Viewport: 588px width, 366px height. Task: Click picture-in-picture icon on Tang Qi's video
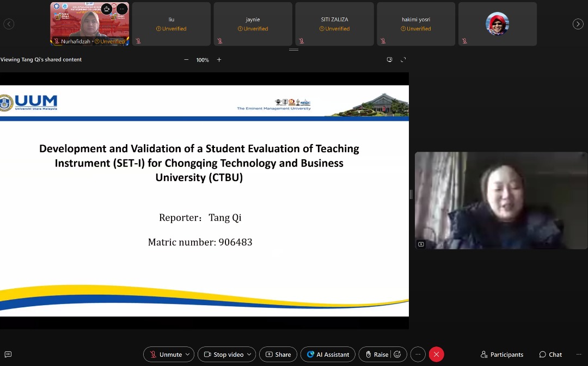[x=421, y=244]
